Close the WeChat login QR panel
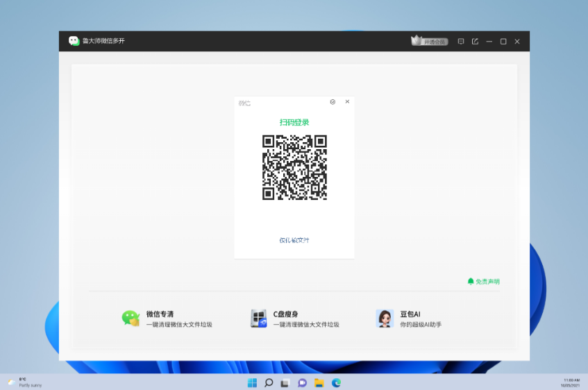 click(347, 101)
